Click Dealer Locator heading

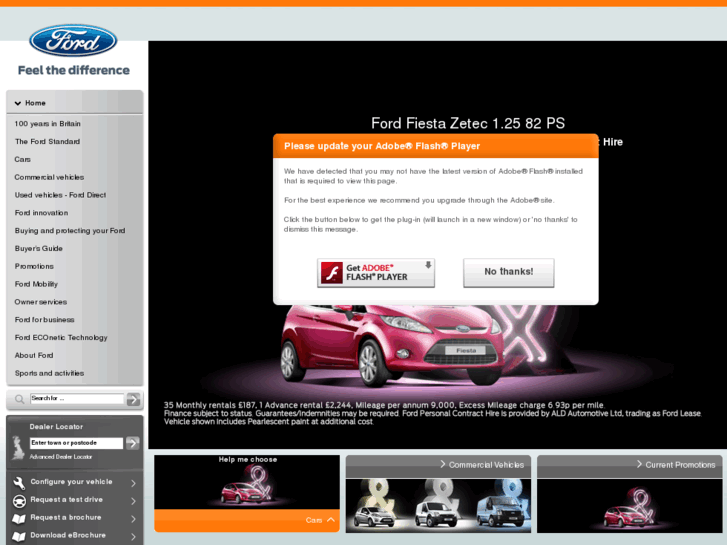click(x=56, y=427)
